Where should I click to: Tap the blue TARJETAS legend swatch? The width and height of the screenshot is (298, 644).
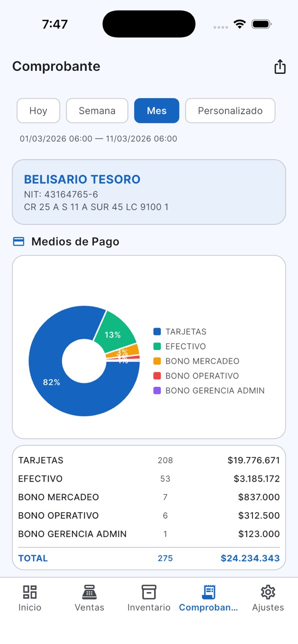click(x=157, y=331)
